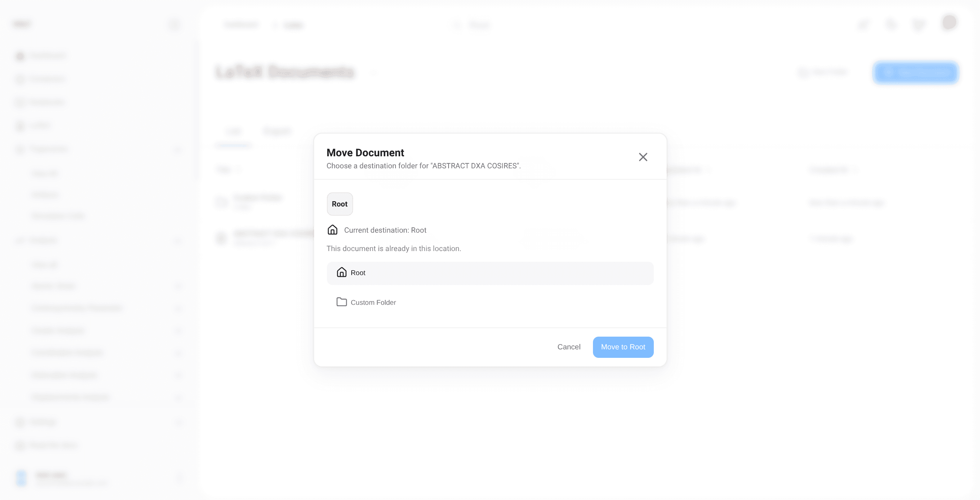
Task: Click the Root breadcrumb chip
Action: tap(339, 204)
